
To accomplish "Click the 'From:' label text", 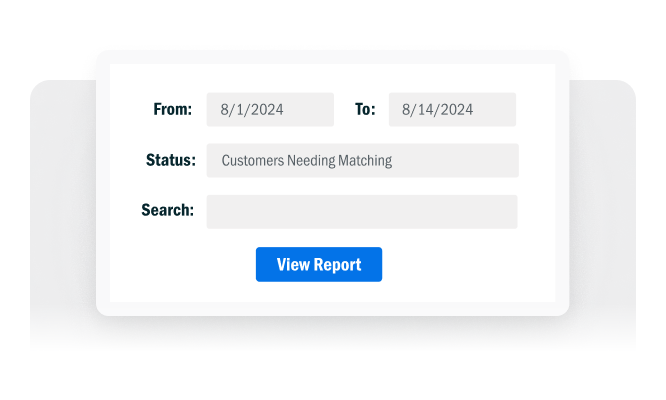I will [172, 110].
